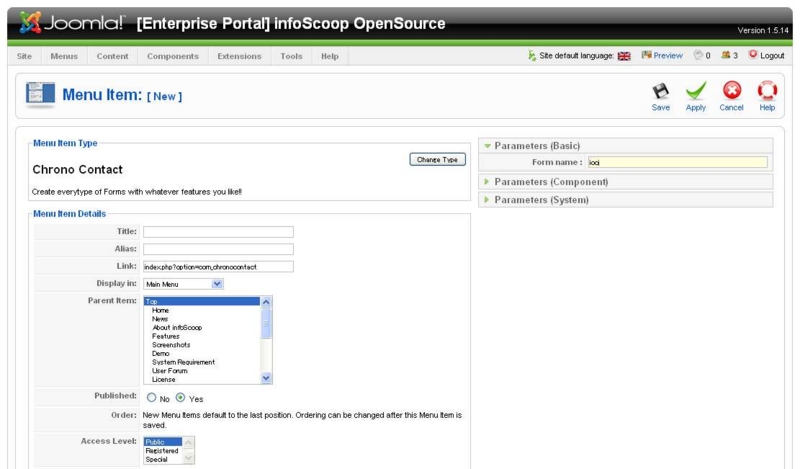Open the Extensions menu
Screen dimensions: 800x469
(239, 56)
